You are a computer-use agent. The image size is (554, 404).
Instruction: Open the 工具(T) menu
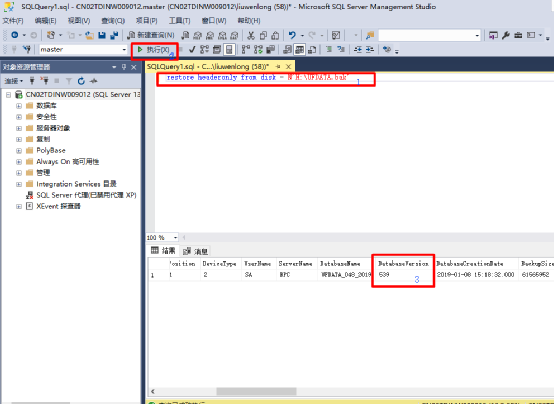[179, 21]
